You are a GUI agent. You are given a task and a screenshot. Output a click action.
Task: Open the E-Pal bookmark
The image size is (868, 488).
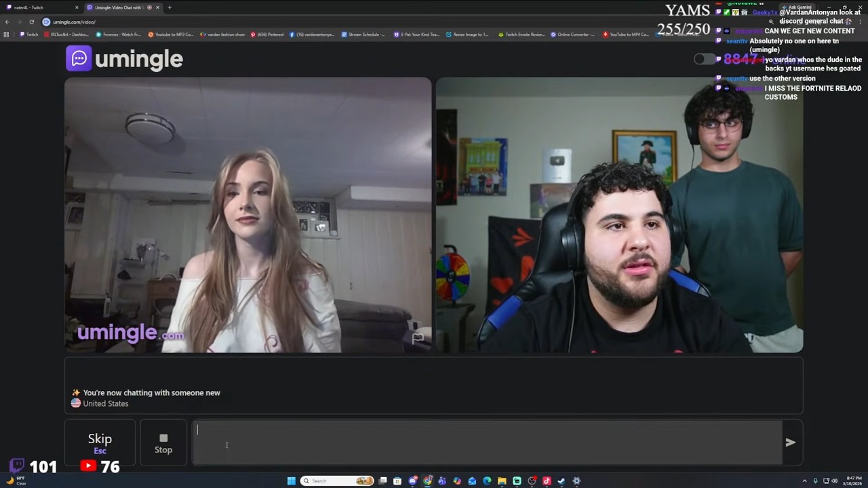(416, 35)
